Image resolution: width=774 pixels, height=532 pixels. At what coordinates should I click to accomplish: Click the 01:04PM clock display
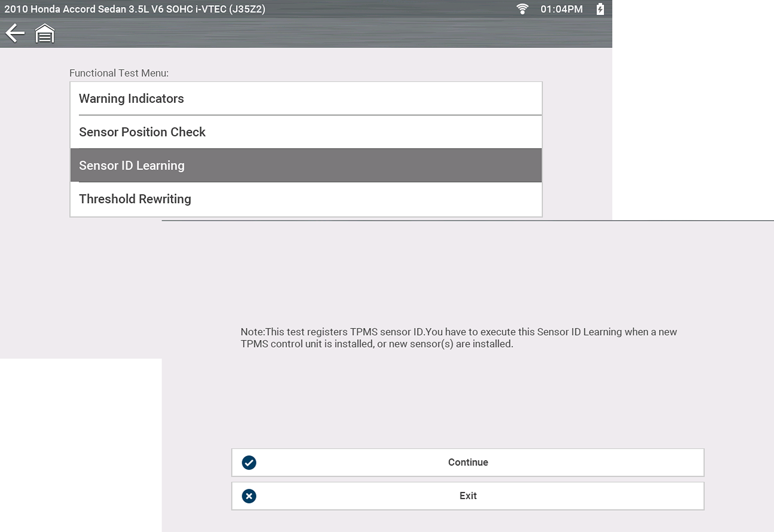[561, 9]
